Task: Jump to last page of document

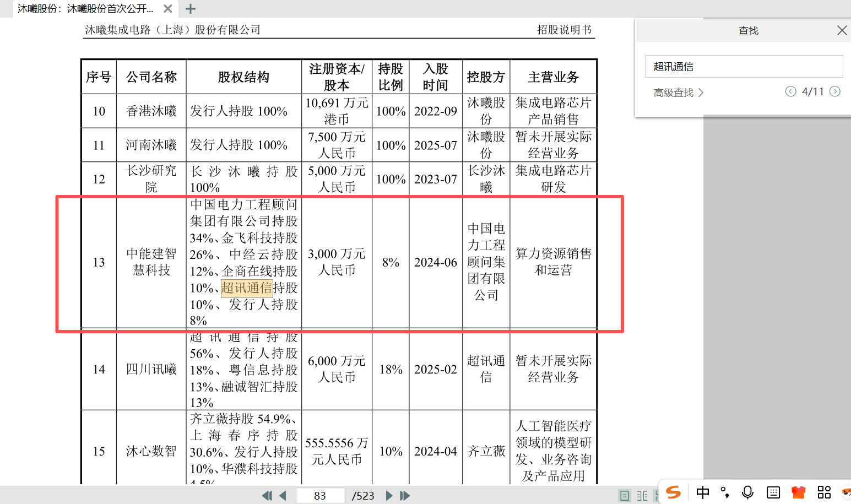Action: click(405, 496)
